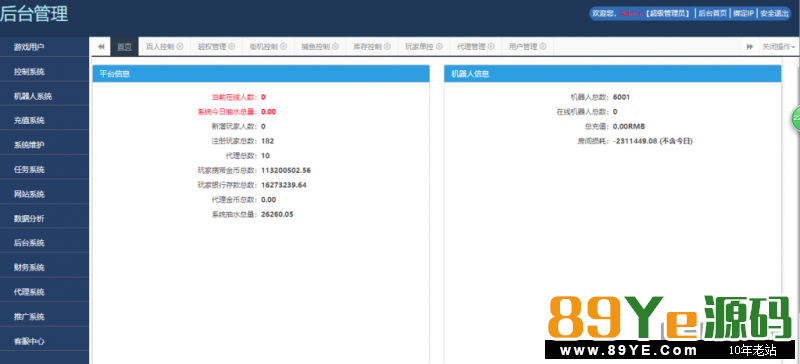Select the 系统抽水总量 value 26260.05
Image resolution: width=800 pixels, height=364 pixels.
click(277, 214)
